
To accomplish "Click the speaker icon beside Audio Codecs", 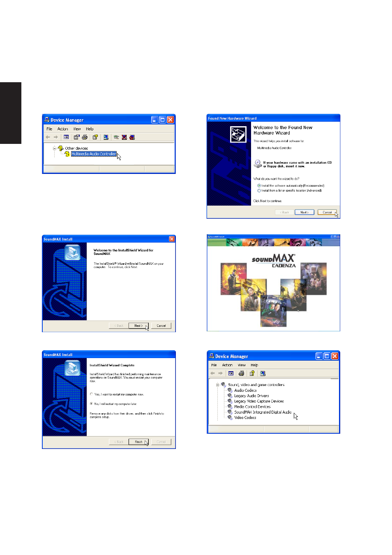I will click(230, 390).
